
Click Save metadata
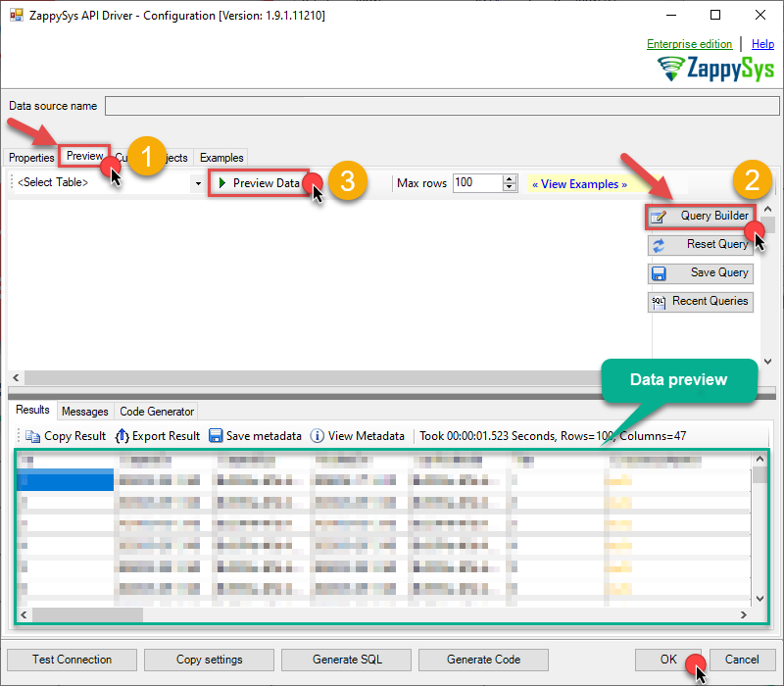[x=255, y=436]
